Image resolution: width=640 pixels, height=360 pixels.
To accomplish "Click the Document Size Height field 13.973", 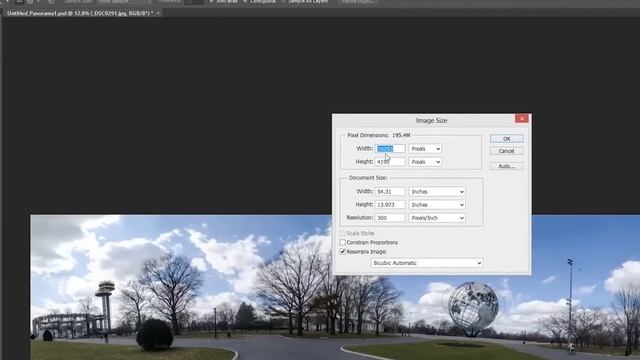I will pos(390,204).
